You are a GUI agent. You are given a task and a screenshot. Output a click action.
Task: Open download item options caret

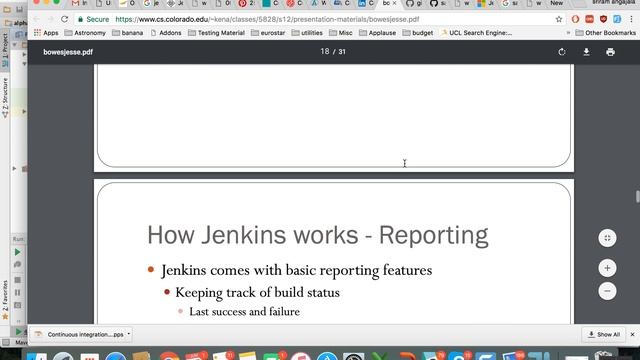click(129, 334)
